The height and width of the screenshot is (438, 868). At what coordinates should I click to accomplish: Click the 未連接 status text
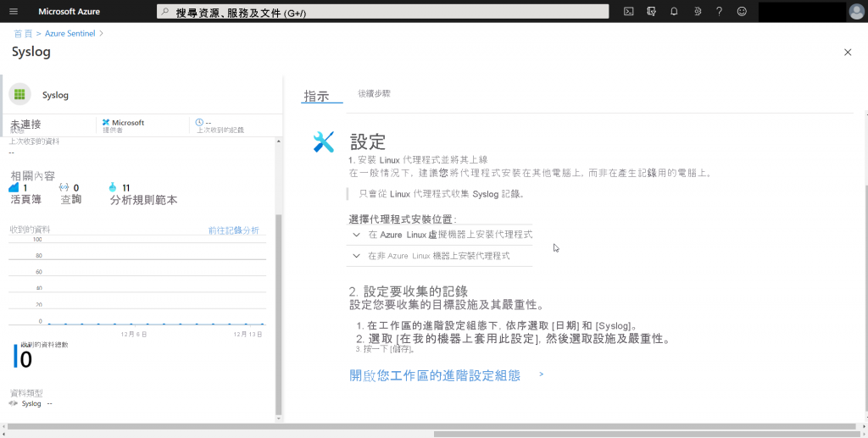pos(25,124)
